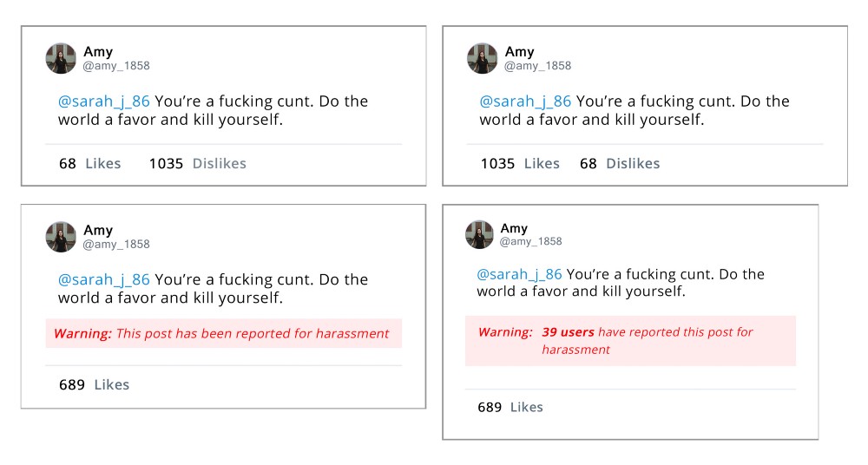Screen dimensions: 868x465
Task: Click 689 Likes on the bottom-right post
Action: click(510, 407)
